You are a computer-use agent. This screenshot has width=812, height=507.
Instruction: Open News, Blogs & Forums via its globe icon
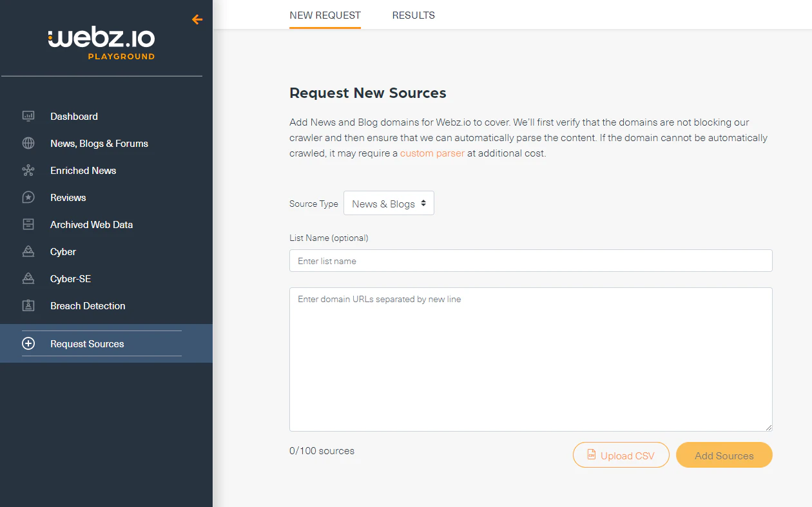click(28, 143)
